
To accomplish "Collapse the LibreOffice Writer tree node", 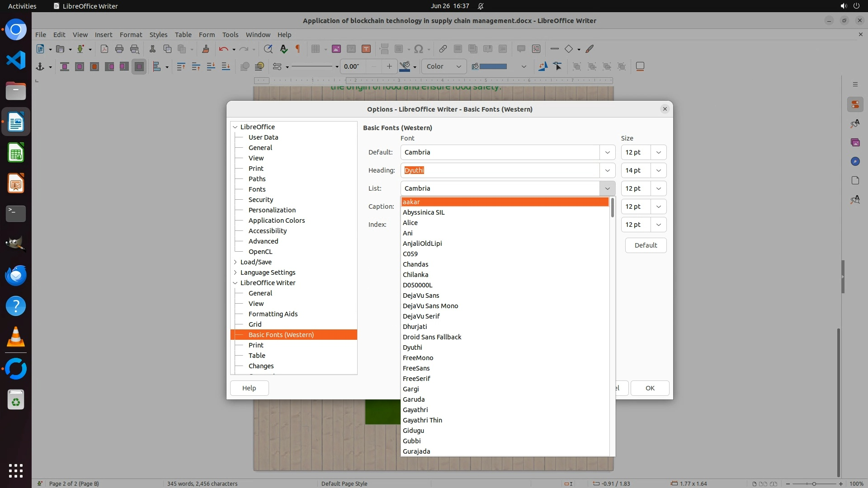I will pyautogui.click(x=235, y=283).
